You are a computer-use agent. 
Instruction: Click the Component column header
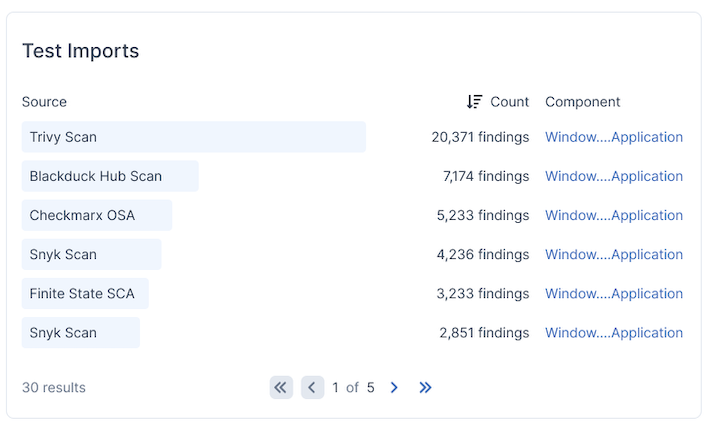(x=582, y=102)
